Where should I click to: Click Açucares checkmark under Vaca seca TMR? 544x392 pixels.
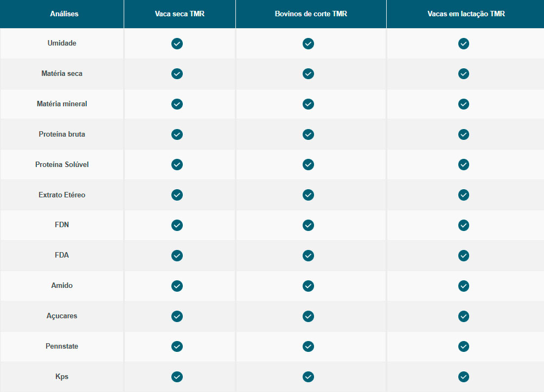click(x=177, y=317)
